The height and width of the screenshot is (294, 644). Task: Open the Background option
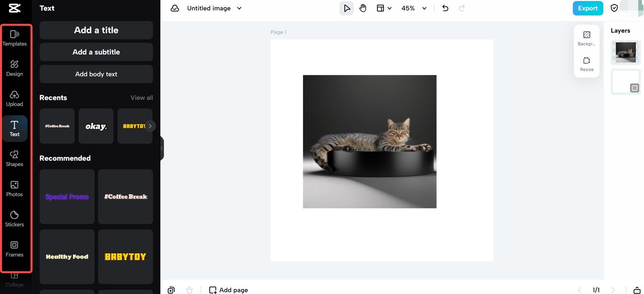pos(587,38)
